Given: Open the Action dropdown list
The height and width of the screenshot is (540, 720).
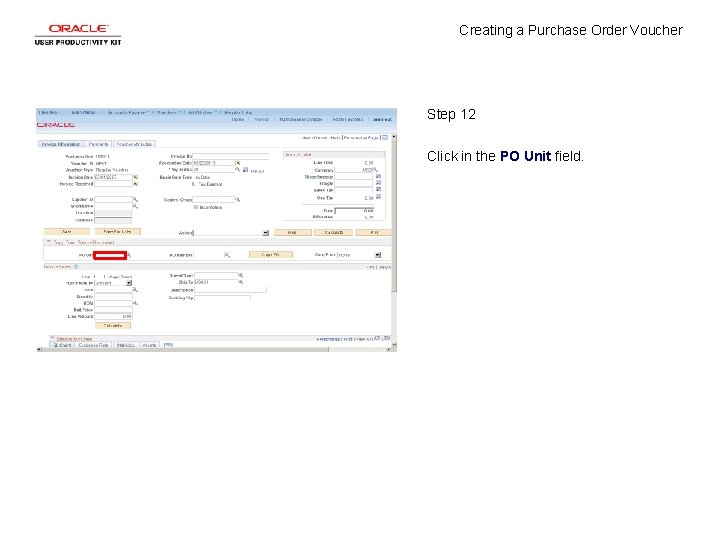Looking at the screenshot, I should [265, 233].
